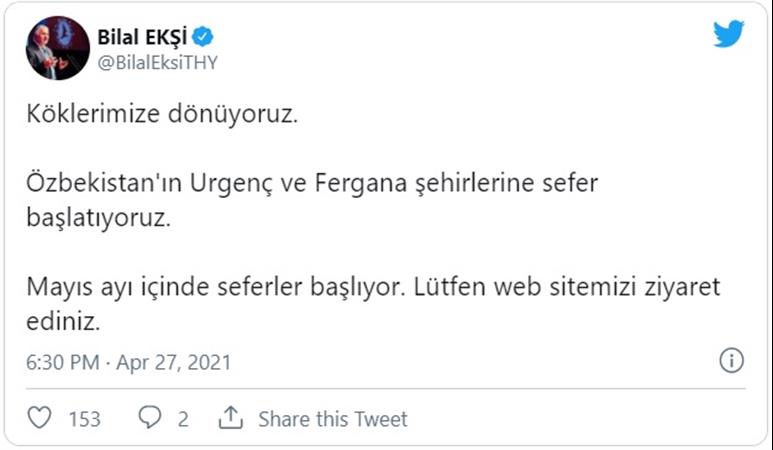Screen dimensions: 773x450
Task: Click the share upload arrow icon
Action: pyautogui.click(x=231, y=418)
